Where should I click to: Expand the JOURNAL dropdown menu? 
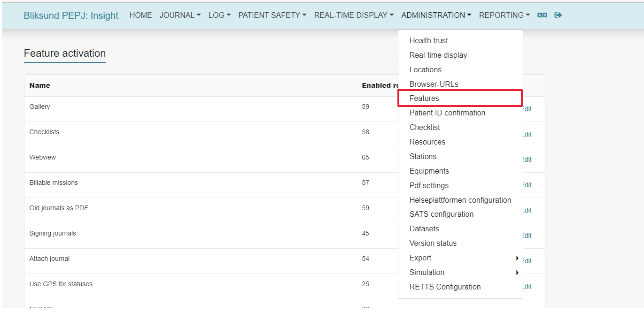pyautogui.click(x=180, y=15)
